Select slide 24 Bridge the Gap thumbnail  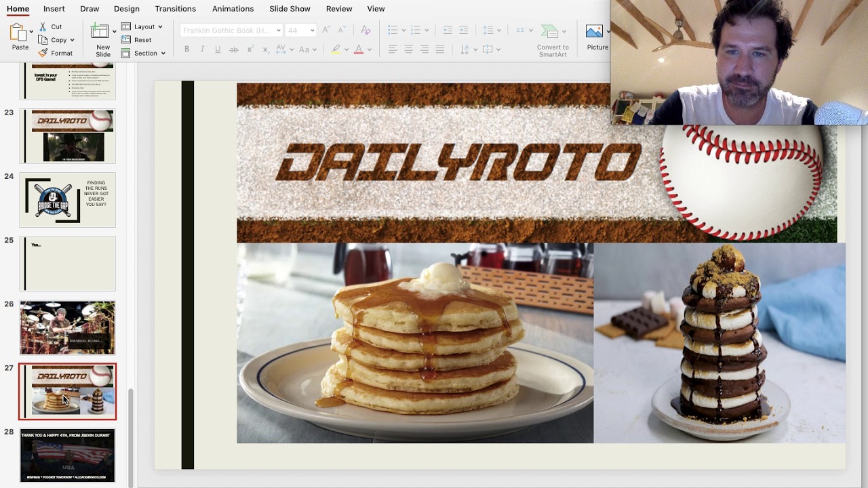tap(67, 200)
